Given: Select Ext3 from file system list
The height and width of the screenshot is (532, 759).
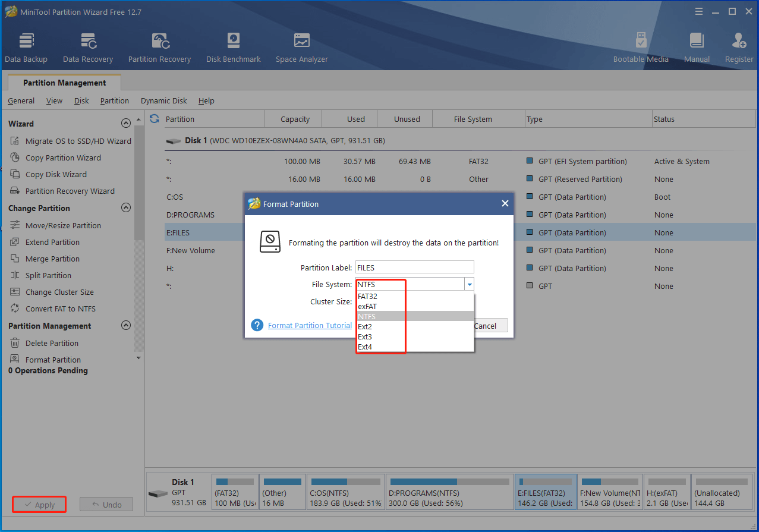Looking at the screenshot, I should [415, 336].
